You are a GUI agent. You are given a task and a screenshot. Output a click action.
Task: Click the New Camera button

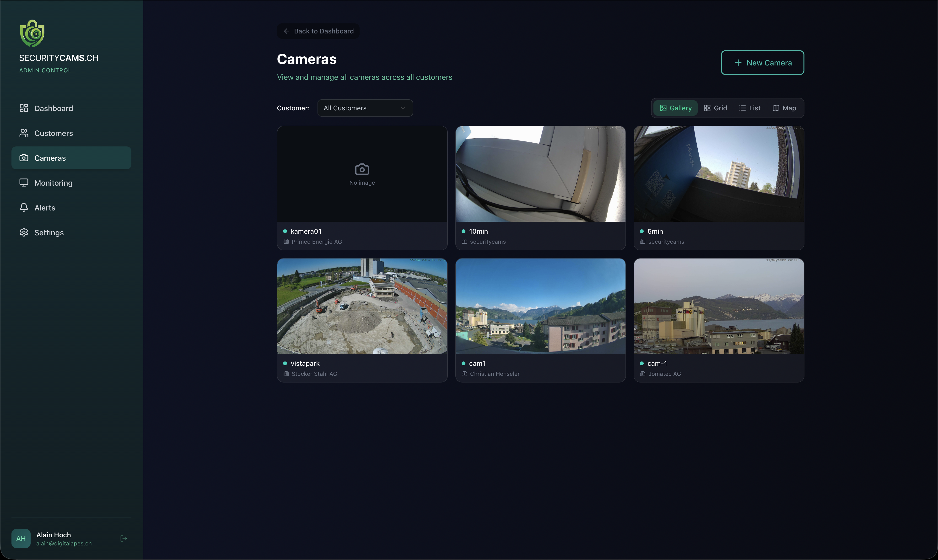762,63
